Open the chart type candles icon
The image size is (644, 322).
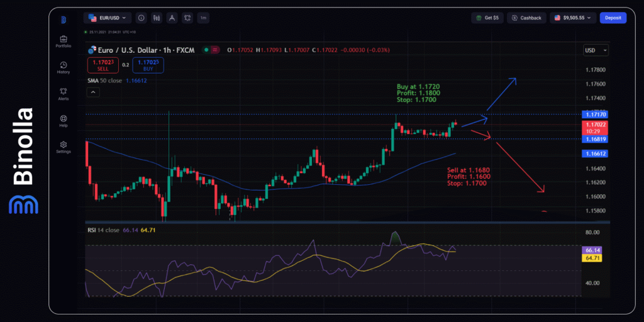click(156, 18)
